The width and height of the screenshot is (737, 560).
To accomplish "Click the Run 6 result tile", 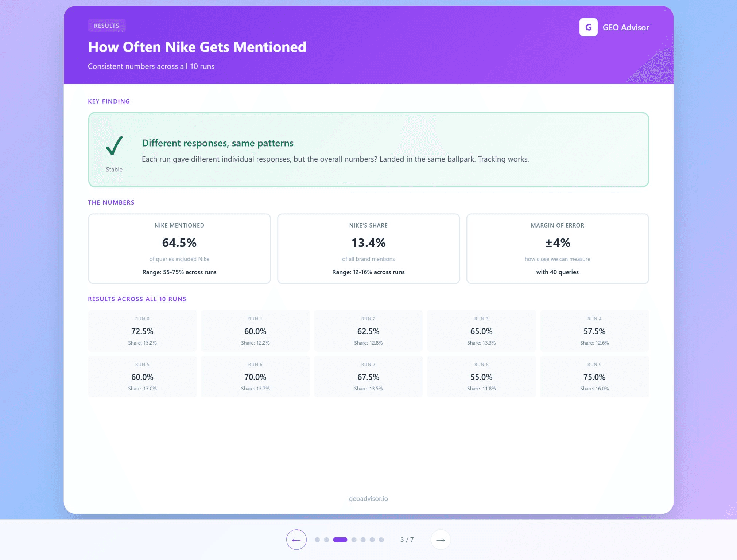I will (255, 376).
